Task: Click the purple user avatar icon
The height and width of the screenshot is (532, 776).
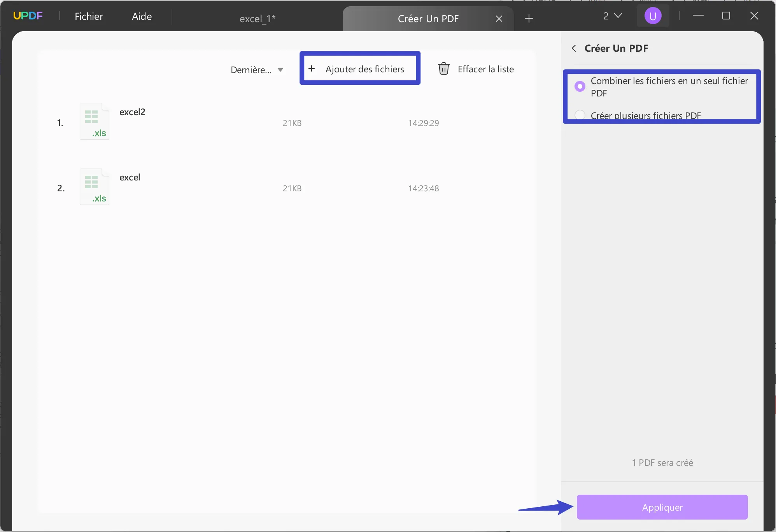Action: coord(652,16)
